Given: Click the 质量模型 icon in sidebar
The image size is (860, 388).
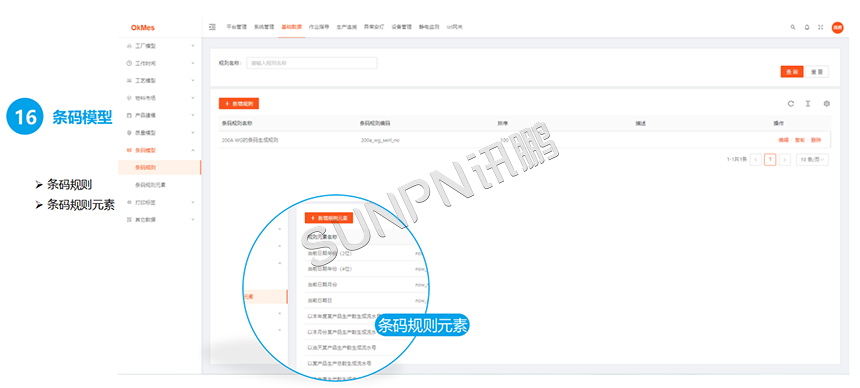Looking at the screenshot, I should [x=129, y=133].
